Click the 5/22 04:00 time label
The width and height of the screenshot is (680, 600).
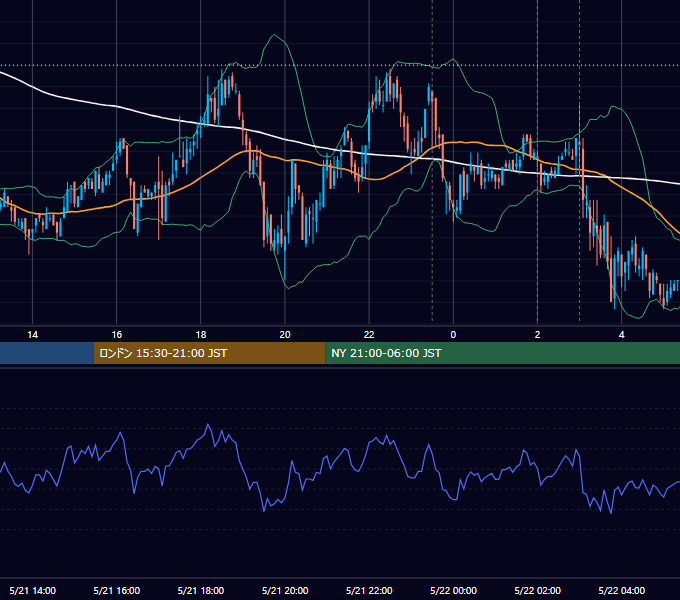click(x=621, y=590)
